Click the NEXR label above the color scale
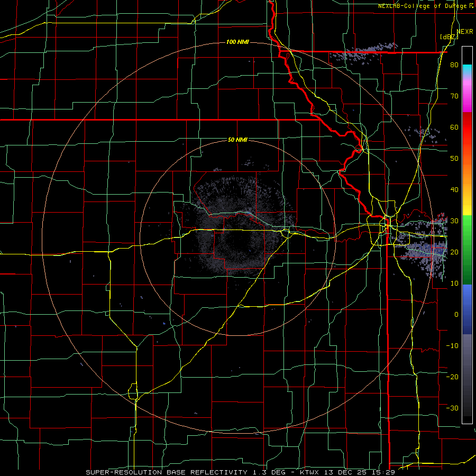 click(x=465, y=32)
